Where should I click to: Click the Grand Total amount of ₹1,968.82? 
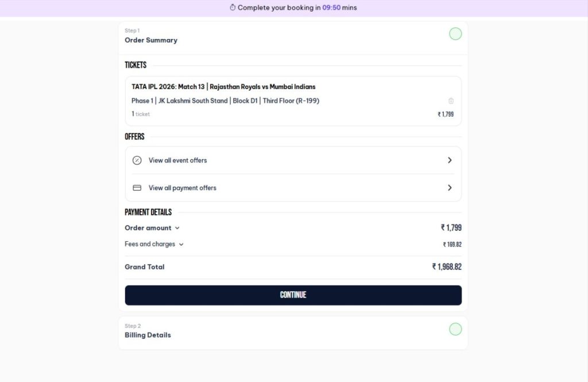point(447,267)
